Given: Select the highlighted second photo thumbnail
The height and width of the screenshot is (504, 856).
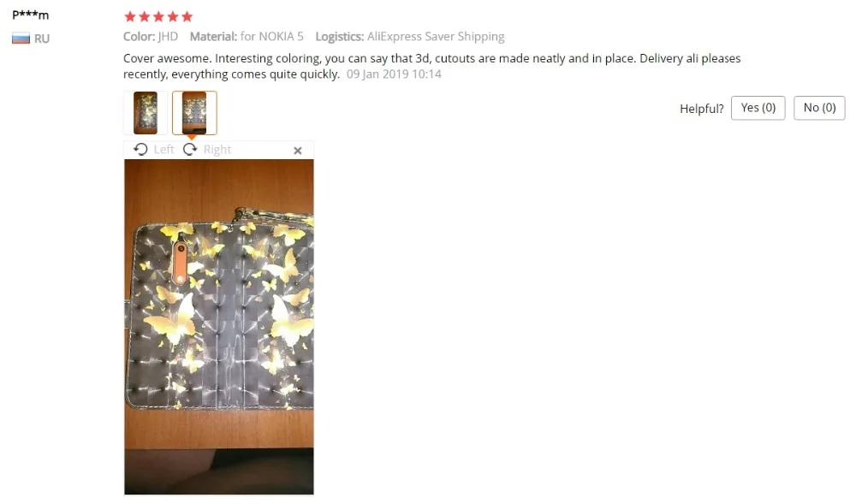Looking at the screenshot, I should 194,113.
